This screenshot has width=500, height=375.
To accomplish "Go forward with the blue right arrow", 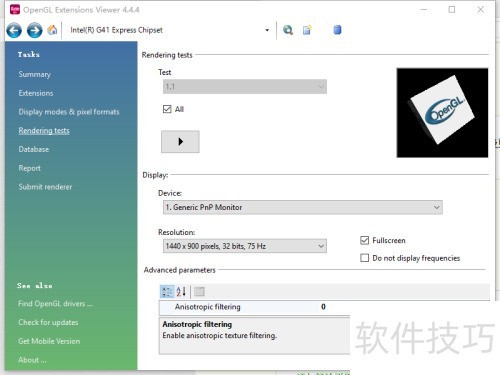I will (x=34, y=30).
